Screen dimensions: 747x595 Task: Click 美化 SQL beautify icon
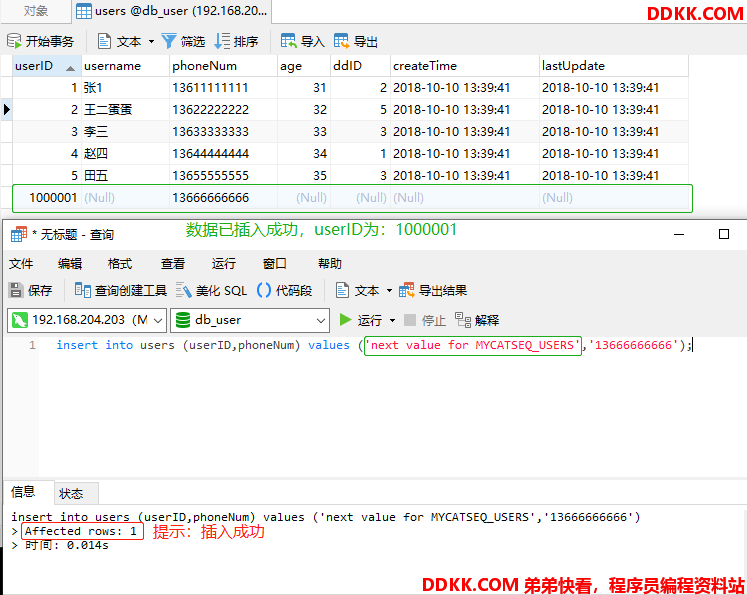tap(183, 290)
